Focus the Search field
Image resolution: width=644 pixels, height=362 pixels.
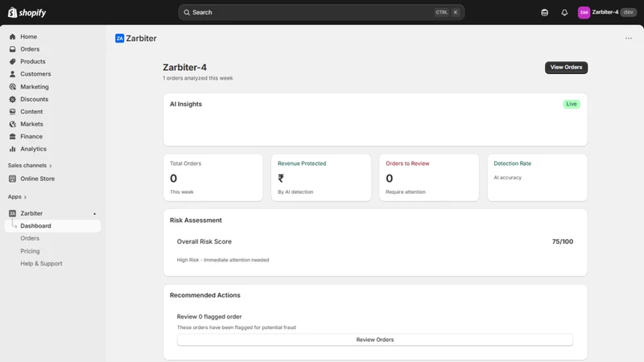[x=321, y=12]
